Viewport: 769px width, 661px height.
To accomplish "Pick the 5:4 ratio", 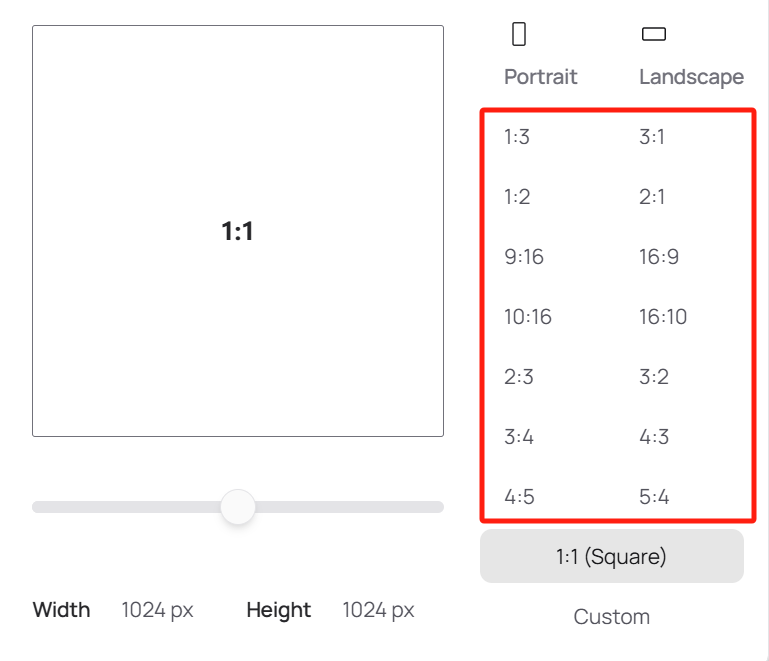I will click(x=654, y=497).
